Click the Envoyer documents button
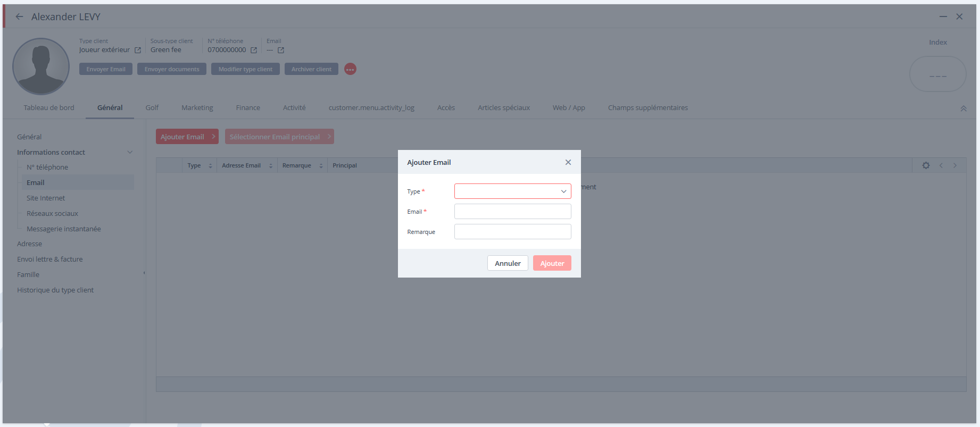This screenshot has height=427, width=980. 172,69
